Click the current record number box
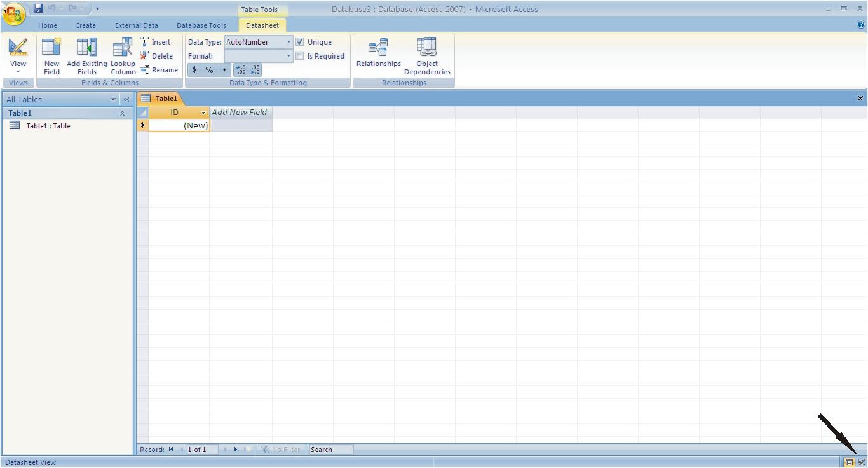This screenshot has width=868, height=468. [x=201, y=450]
